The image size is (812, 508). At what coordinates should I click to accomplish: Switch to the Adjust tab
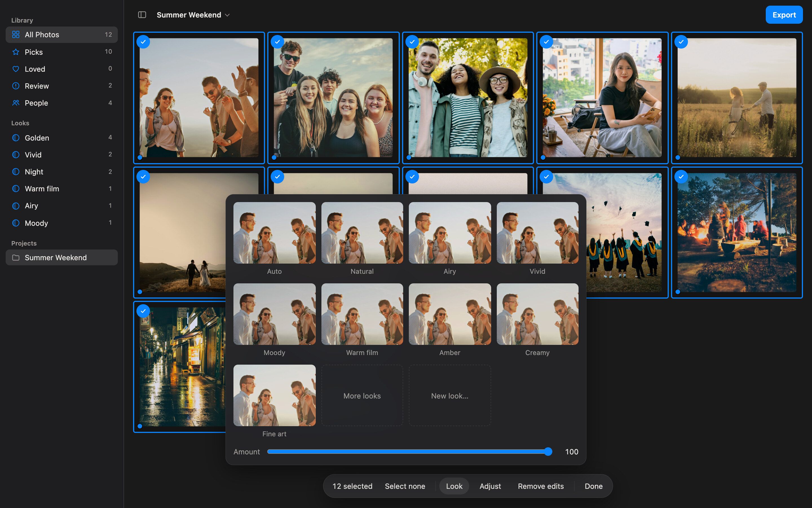point(490,486)
